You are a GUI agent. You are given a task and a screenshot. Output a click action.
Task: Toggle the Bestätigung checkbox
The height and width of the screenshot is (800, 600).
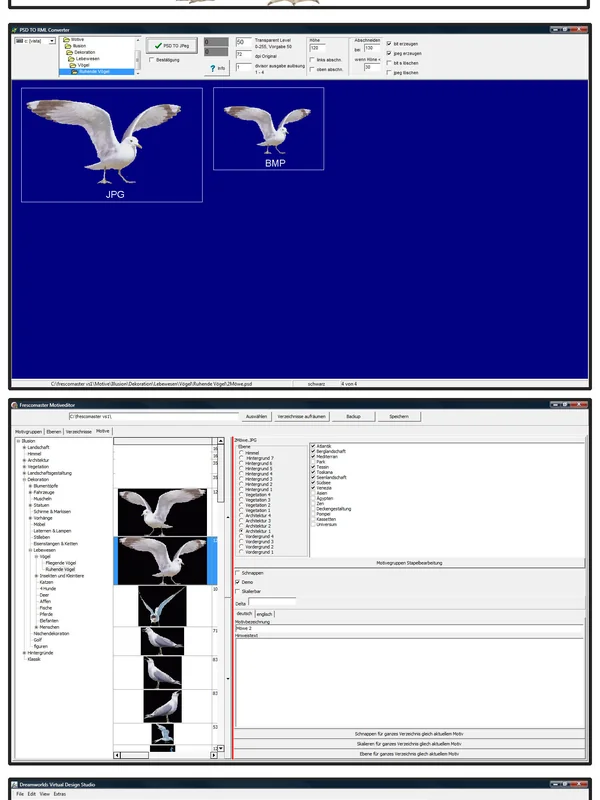152,60
